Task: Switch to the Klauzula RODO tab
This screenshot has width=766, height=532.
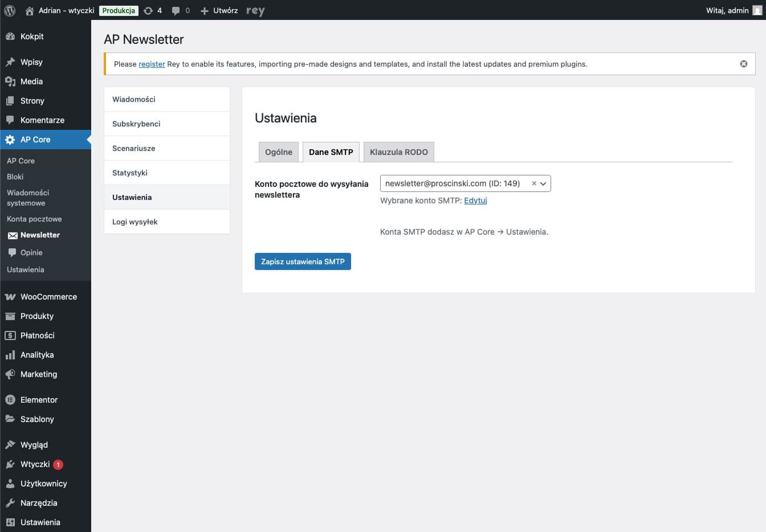Action: tap(398, 152)
